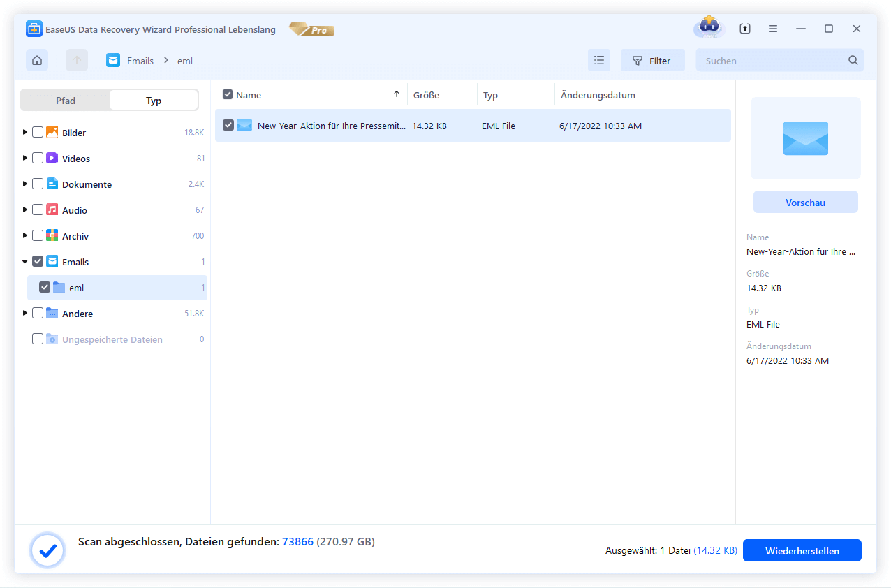Click the Ungespeicherte Dateien folder icon
This screenshot has height=588, width=891.
(x=52, y=339)
